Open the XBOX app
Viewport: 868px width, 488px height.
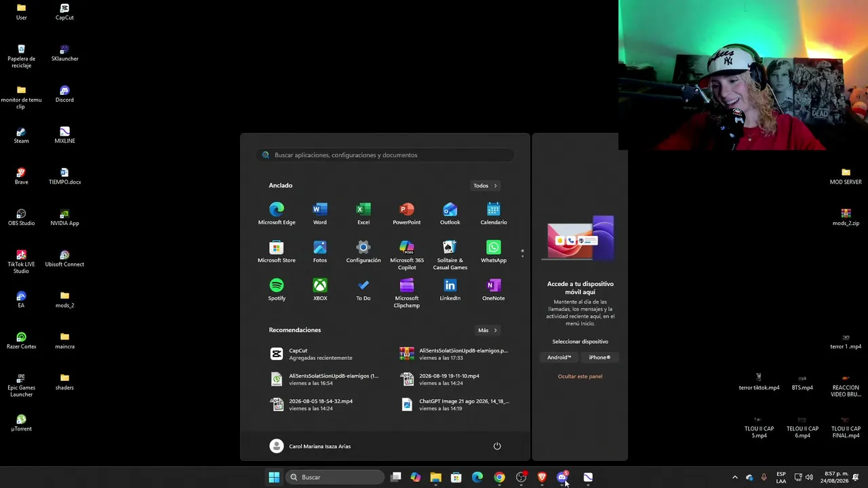click(x=320, y=289)
